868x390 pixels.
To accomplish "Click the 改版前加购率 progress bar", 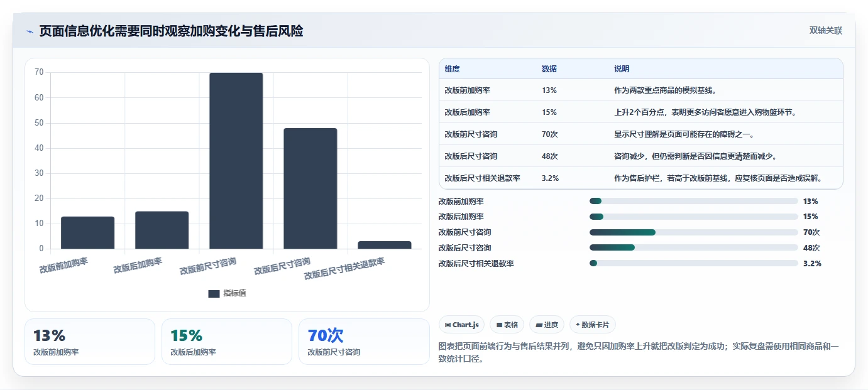I will (x=693, y=202).
